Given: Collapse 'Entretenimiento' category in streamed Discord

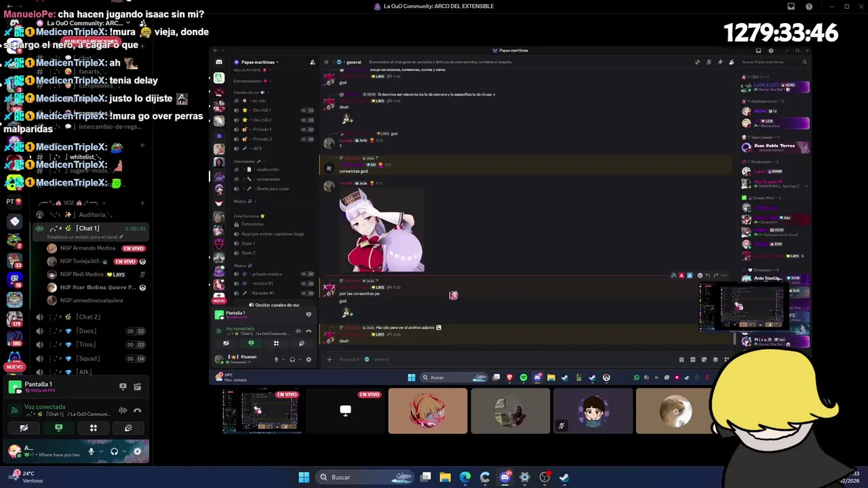Looking at the screenshot, I should coord(251,81).
